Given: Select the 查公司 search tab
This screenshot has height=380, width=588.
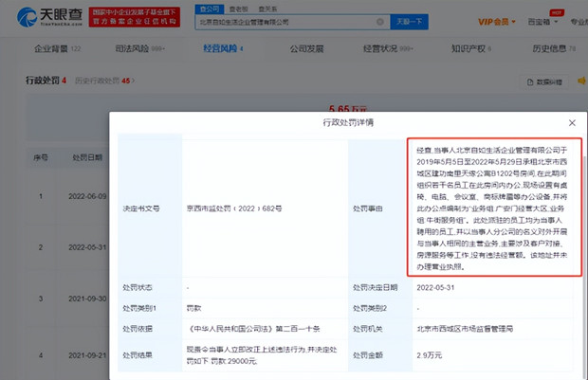Looking at the screenshot, I should [210, 9].
